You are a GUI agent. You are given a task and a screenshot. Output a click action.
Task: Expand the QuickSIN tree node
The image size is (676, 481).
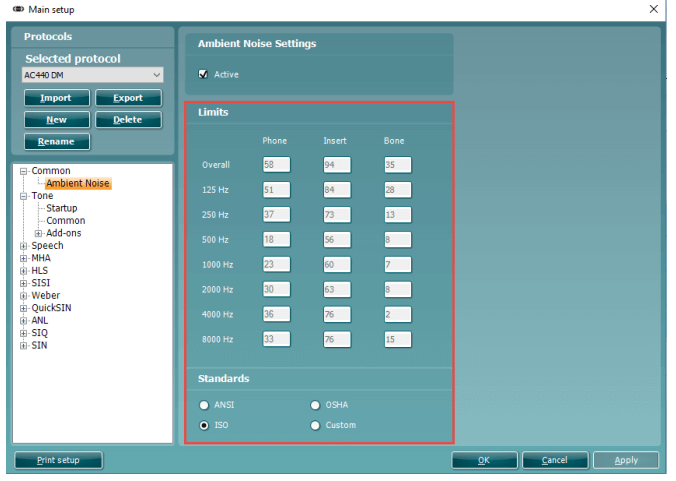click(24, 309)
